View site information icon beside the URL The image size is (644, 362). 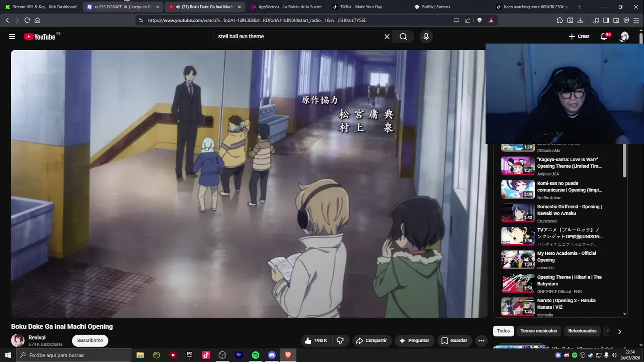pos(141,20)
